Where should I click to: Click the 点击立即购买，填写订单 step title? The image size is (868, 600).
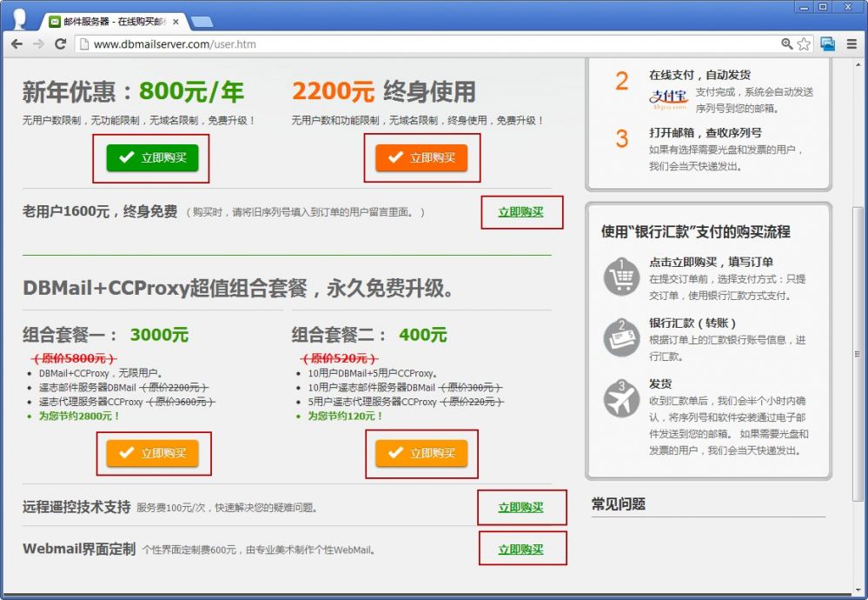[x=712, y=262]
